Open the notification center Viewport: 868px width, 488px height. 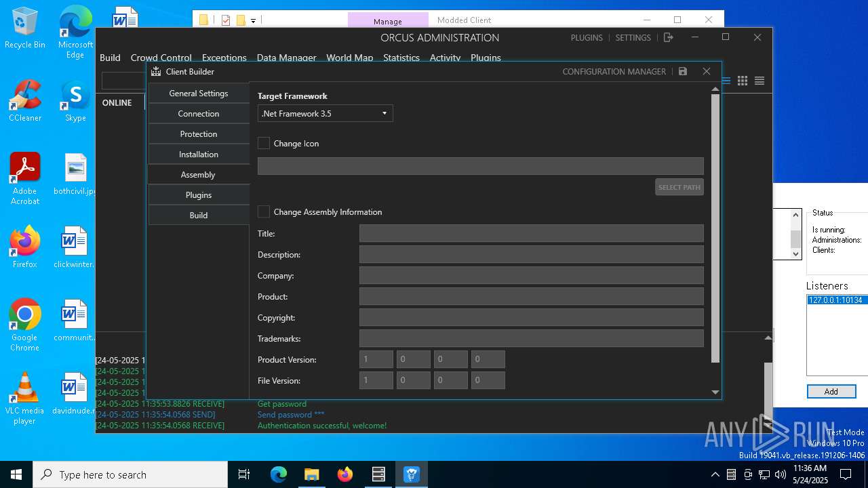pyautogui.click(x=846, y=474)
